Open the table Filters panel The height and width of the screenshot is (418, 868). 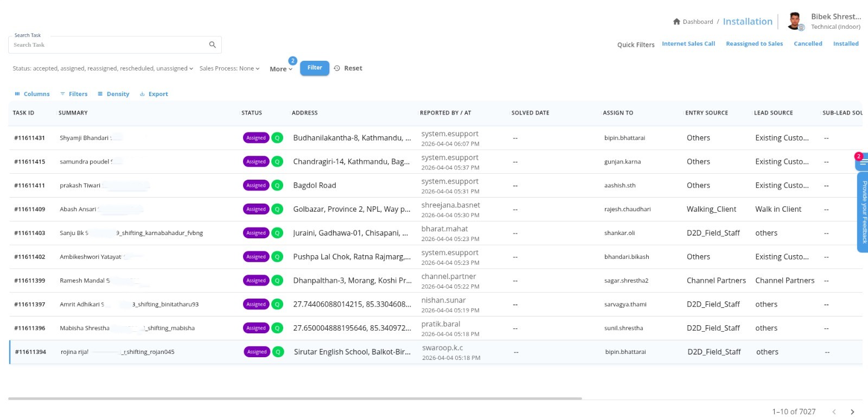[74, 94]
